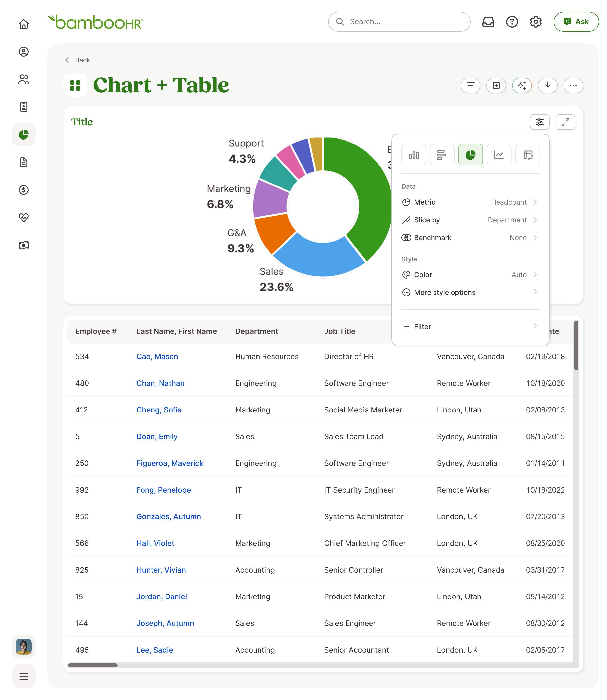
Task: Go Back using the Back link
Action: (78, 60)
